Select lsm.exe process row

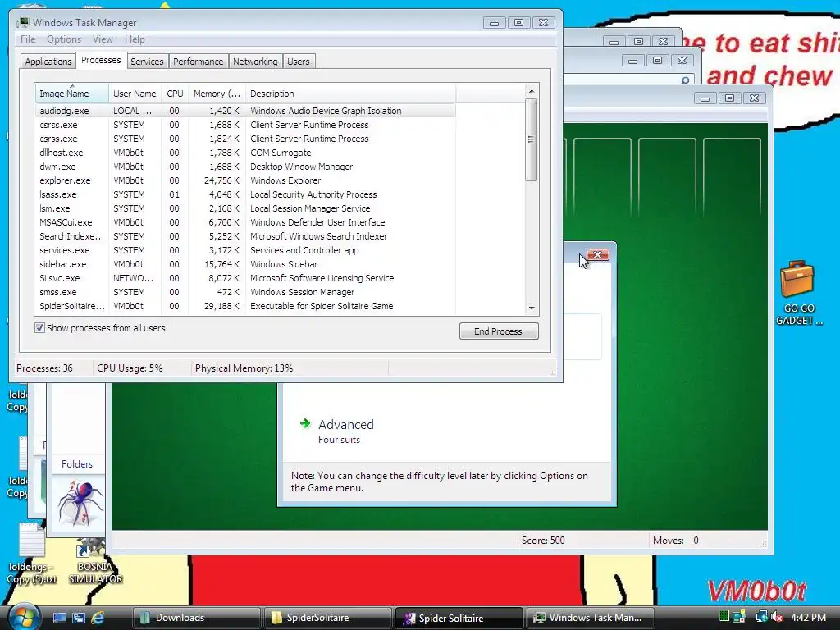(245, 208)
